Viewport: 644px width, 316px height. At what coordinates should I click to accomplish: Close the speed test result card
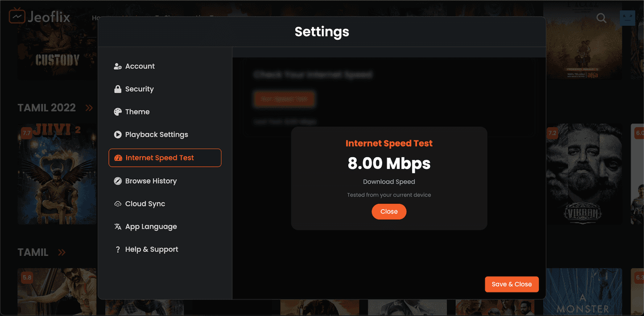pyautogui.click(x=389, y=211)
